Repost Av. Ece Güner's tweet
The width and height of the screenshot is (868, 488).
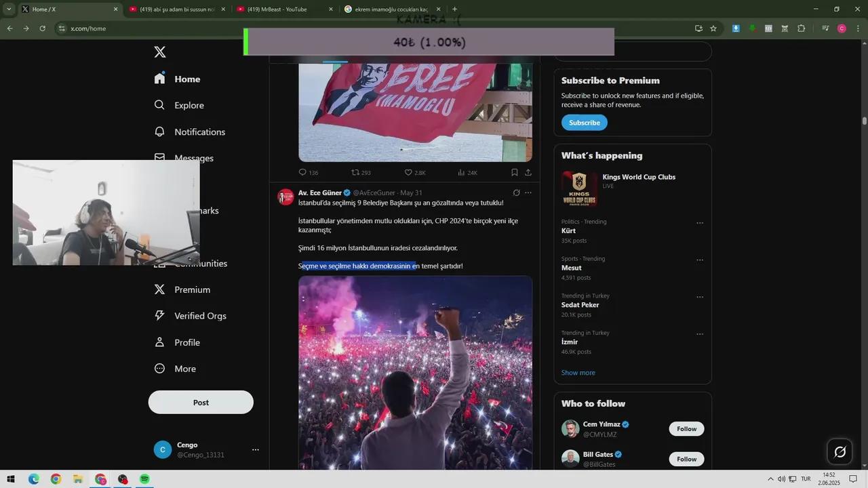coord(517,192)
